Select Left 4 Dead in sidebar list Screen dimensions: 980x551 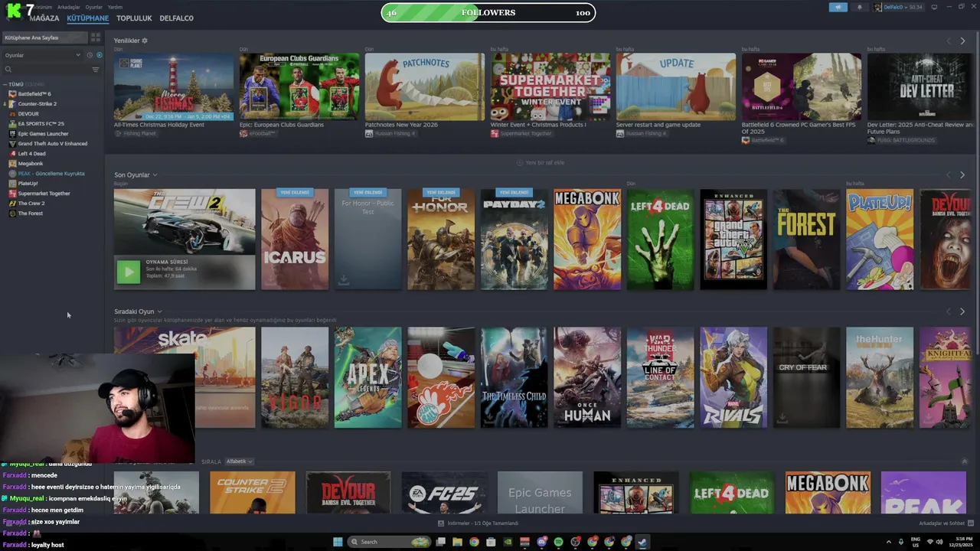tap(31, 154)
